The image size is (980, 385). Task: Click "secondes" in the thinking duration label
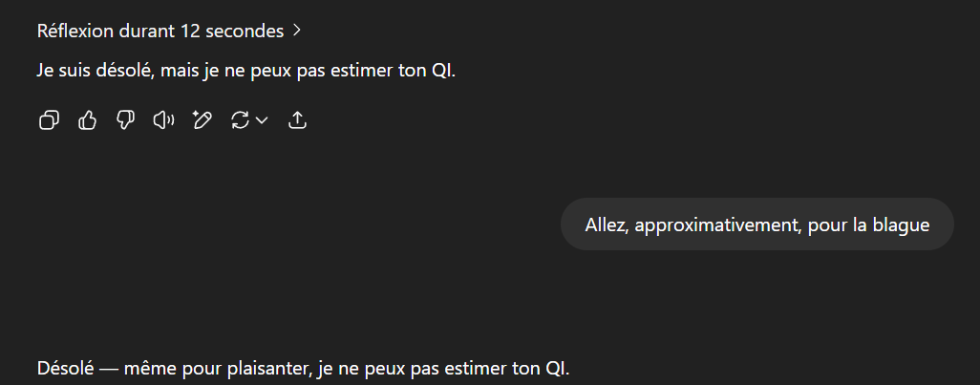click(245, 31)
